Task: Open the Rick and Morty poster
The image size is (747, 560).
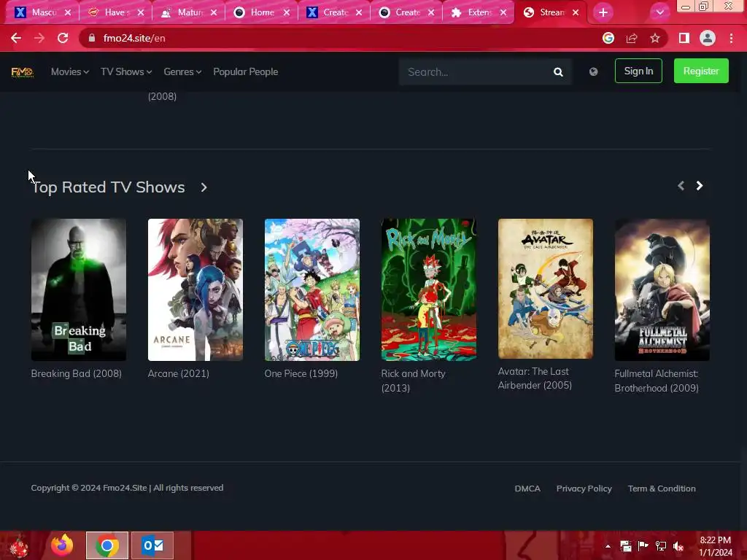Action: (x=429, y=289)
